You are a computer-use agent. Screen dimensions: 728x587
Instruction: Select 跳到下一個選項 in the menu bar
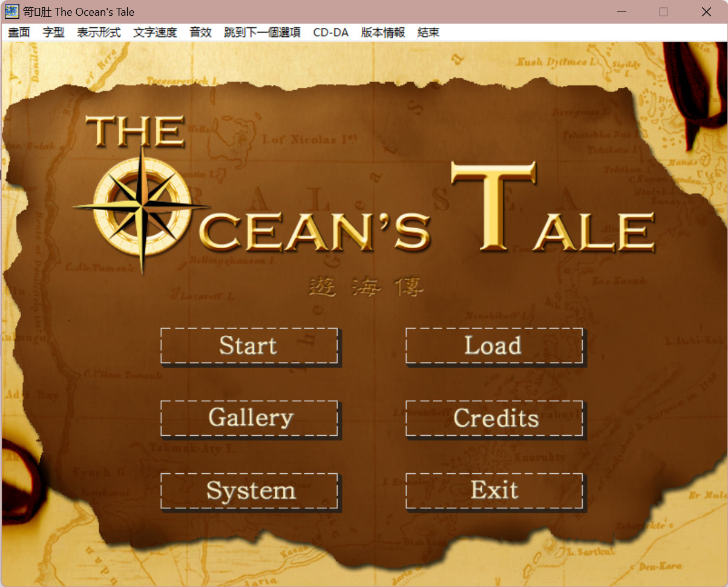262,33
